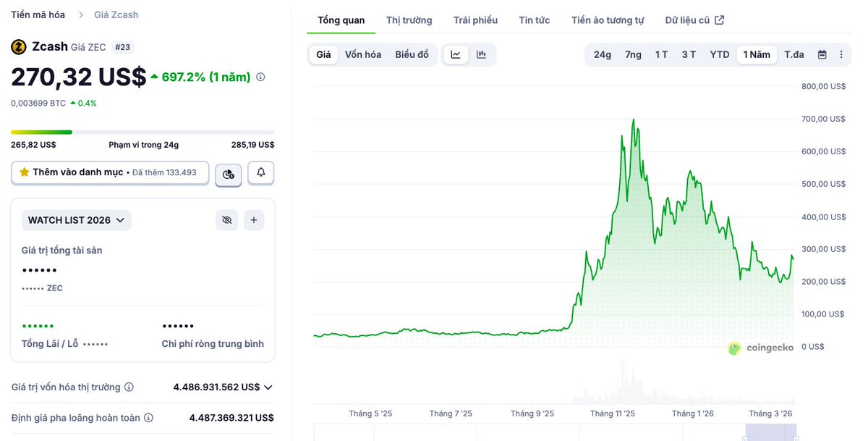Click the plus icon to add transaction

(x=254, y=220)
